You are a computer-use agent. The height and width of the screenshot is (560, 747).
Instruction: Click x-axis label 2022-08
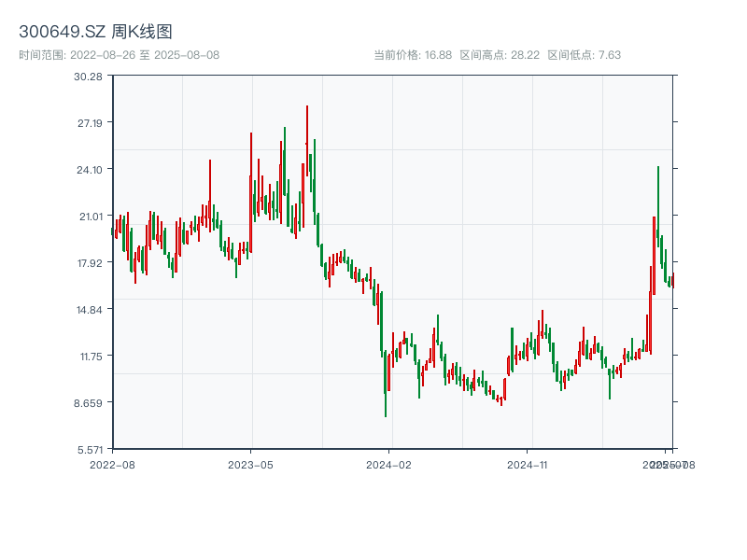click(112, 465)
